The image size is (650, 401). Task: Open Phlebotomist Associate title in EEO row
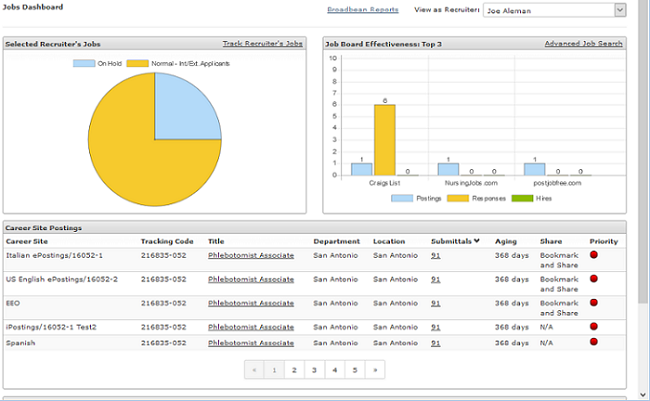[250, 302]
